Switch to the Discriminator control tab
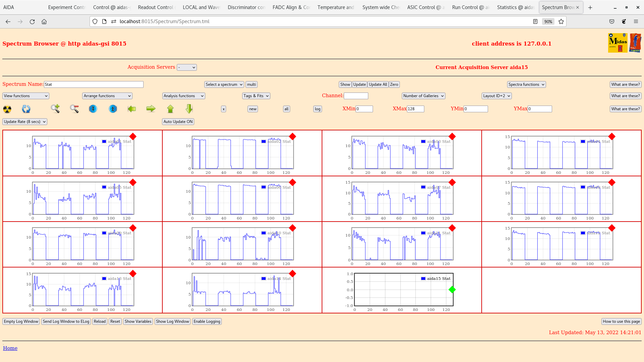This screenshot has height=362, width=644. pyautogui.click(x=246, y=7)
